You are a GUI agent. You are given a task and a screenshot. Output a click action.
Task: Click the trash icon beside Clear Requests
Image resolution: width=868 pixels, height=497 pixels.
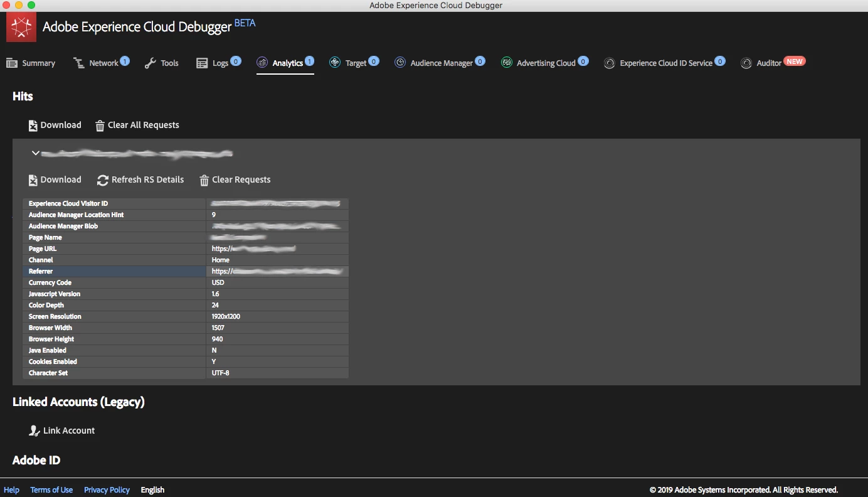click(x=204, y=180)
